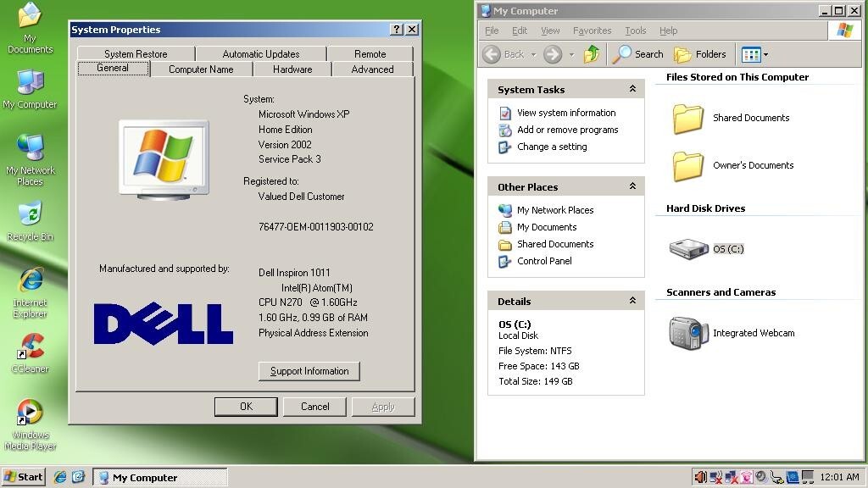Click the question mark help button

[x=397, y=30]
